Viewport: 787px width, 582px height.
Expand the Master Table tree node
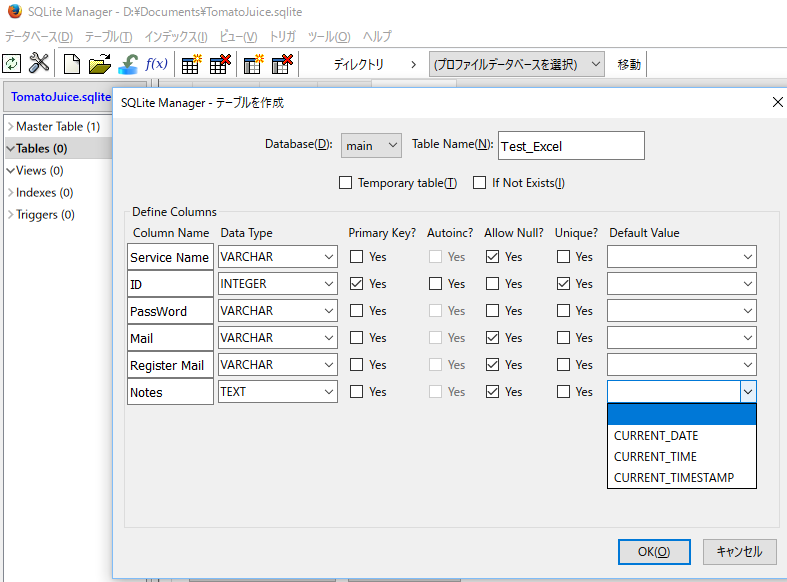point(11,127)
